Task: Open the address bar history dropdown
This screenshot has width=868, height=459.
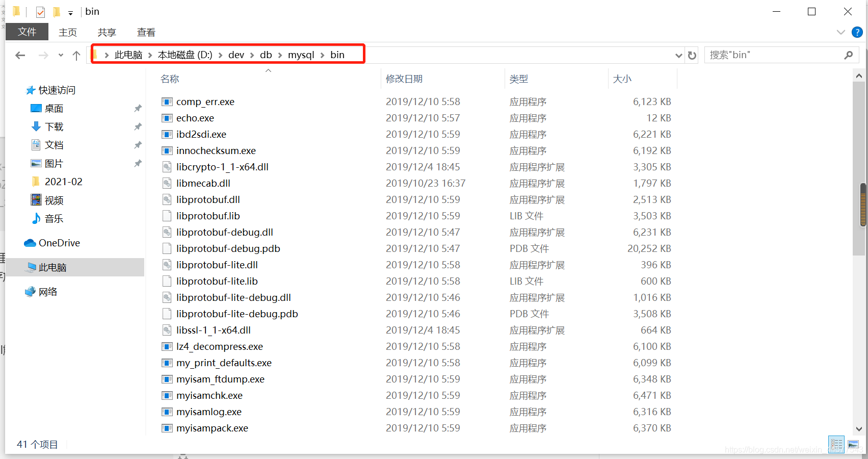Action: (678, 55)
